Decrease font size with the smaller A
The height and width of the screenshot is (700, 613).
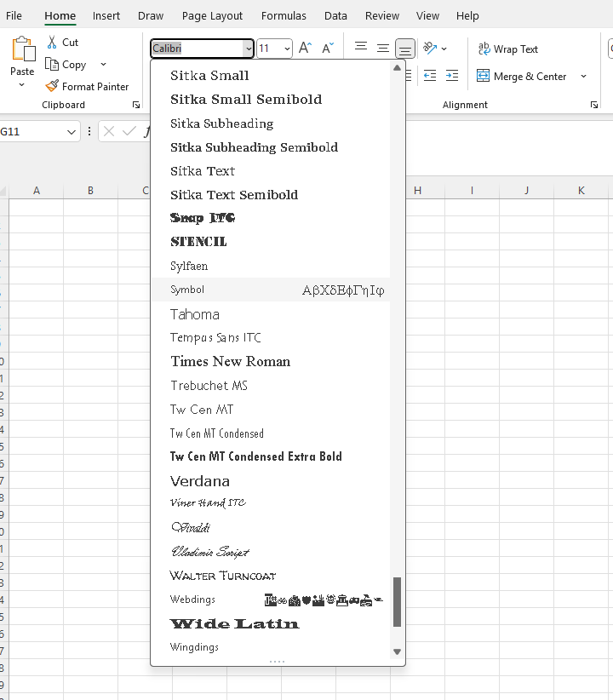[328, 48]
